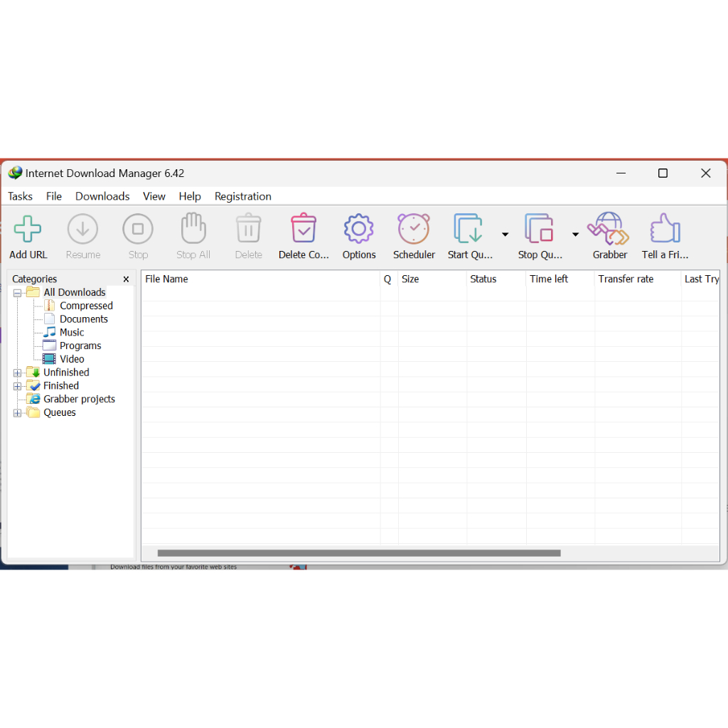
Task: Open the Downloads menu
Action: click(102, 196)
